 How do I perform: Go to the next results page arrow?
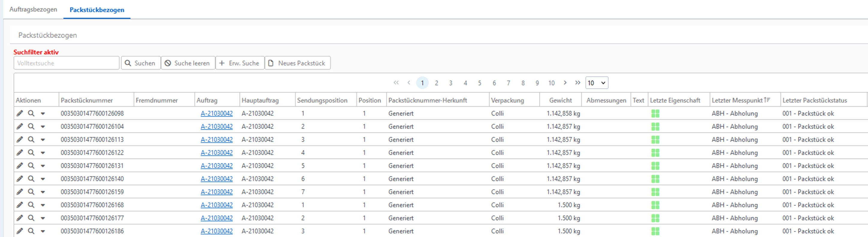tap(565, 83)
